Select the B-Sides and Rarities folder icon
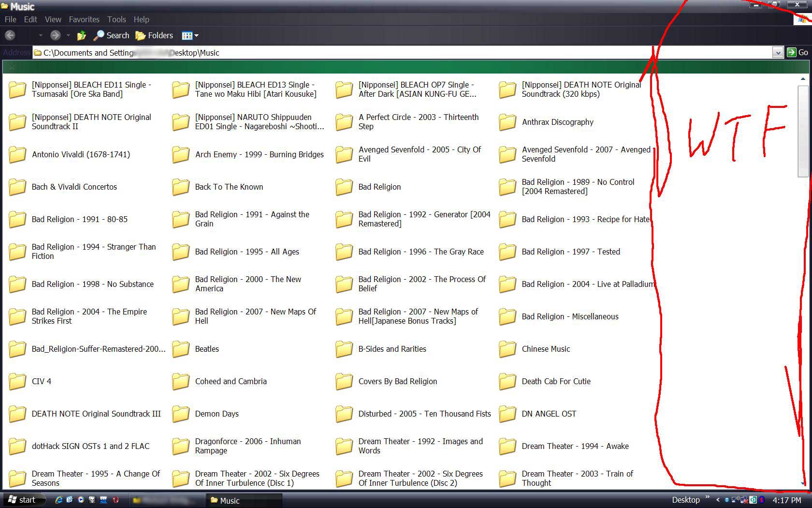Screen dimensions: 812x508 tap(344, 349)
